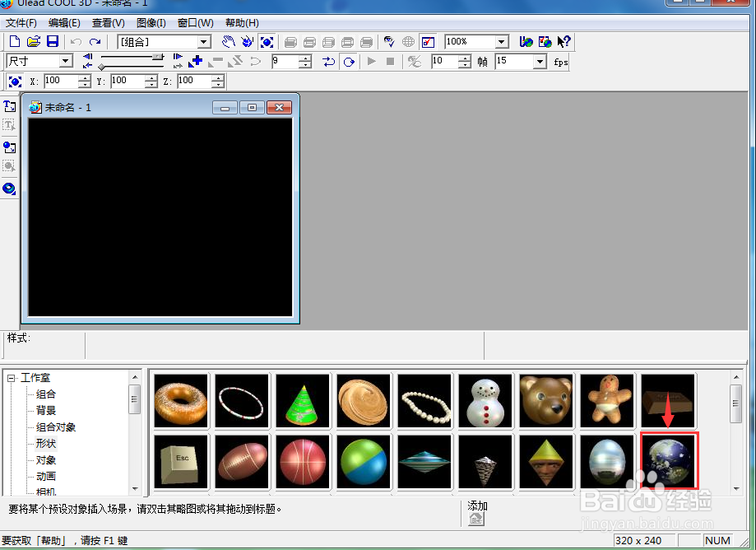Open the 文件(F) menu

21,23
